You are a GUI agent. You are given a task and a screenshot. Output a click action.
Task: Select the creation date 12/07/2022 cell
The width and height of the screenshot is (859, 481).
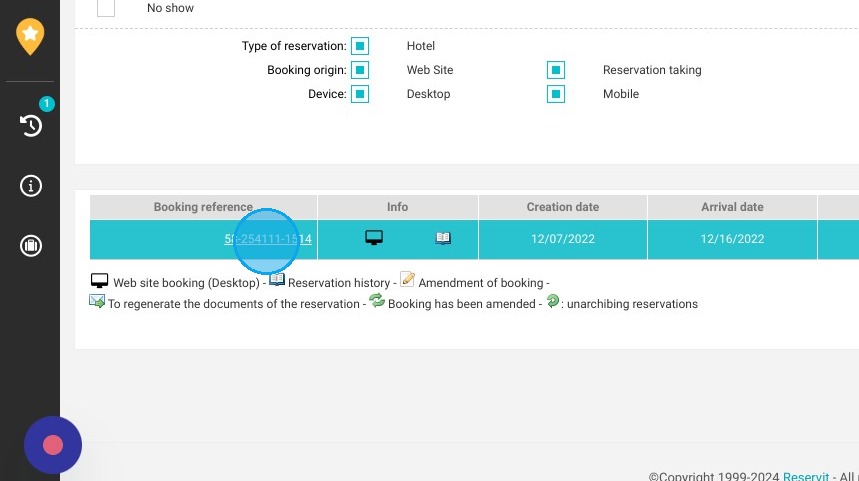(563, 239)
